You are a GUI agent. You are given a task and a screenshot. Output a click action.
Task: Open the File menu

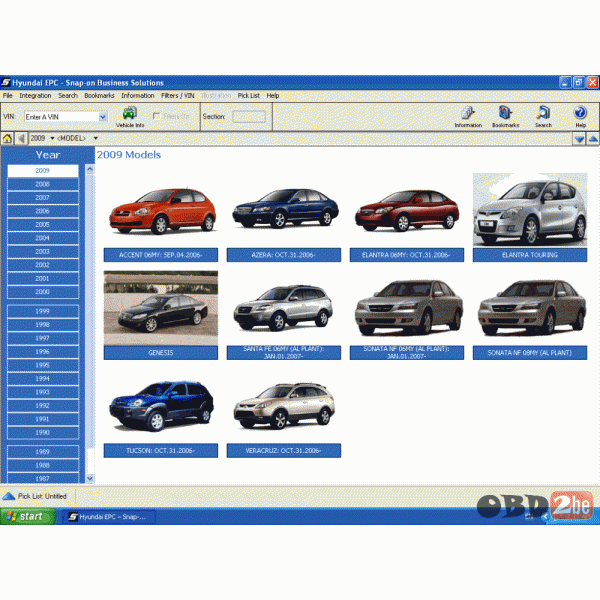click(8, 96)
